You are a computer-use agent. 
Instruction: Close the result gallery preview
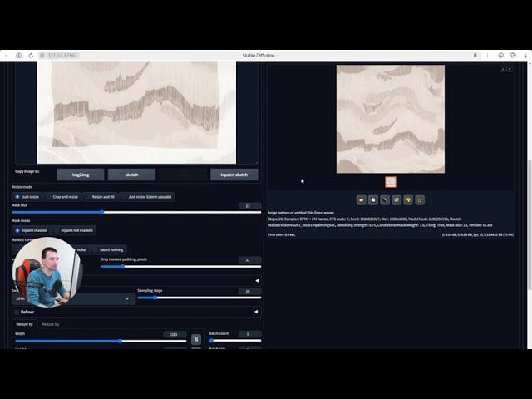click(x=510, y=69)
